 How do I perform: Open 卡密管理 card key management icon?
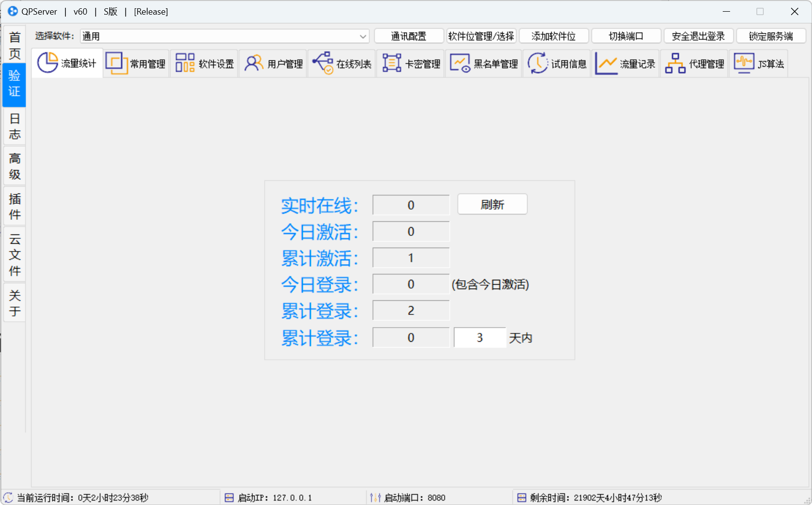[391, 63]
